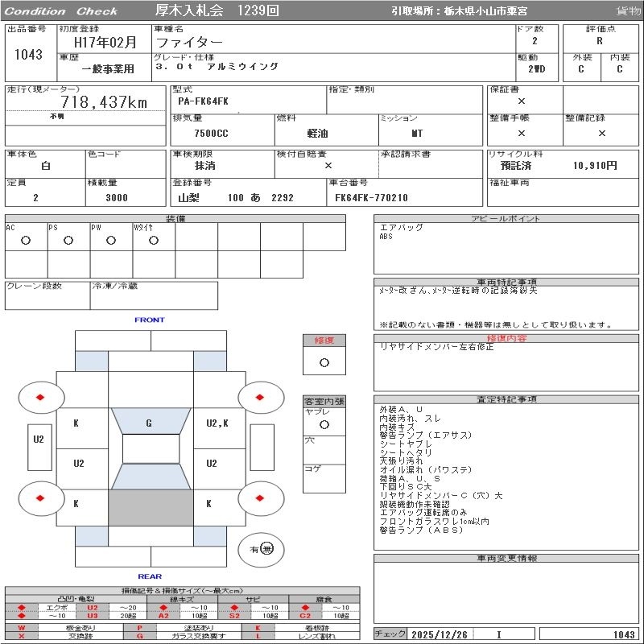
Task: Click chassis number FK64FK-770210
Action: (x=371, y=197)
